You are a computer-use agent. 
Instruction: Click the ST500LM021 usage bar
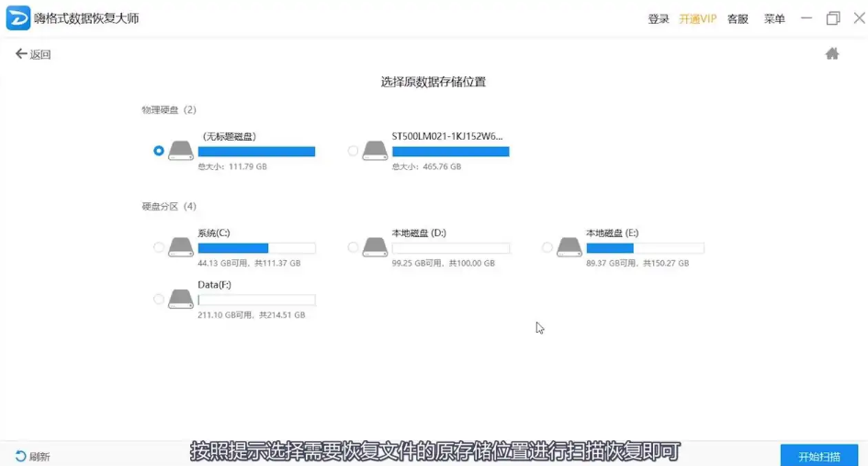(x=451, y=152)
